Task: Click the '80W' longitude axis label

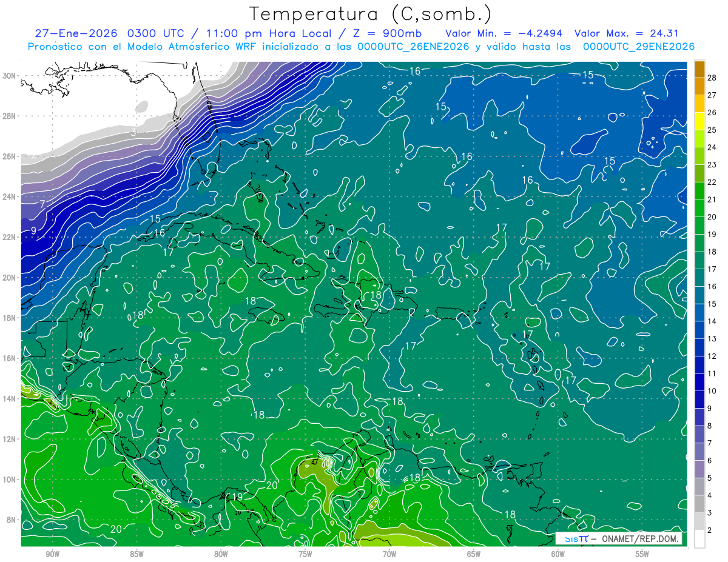Action: pos(221,555)
